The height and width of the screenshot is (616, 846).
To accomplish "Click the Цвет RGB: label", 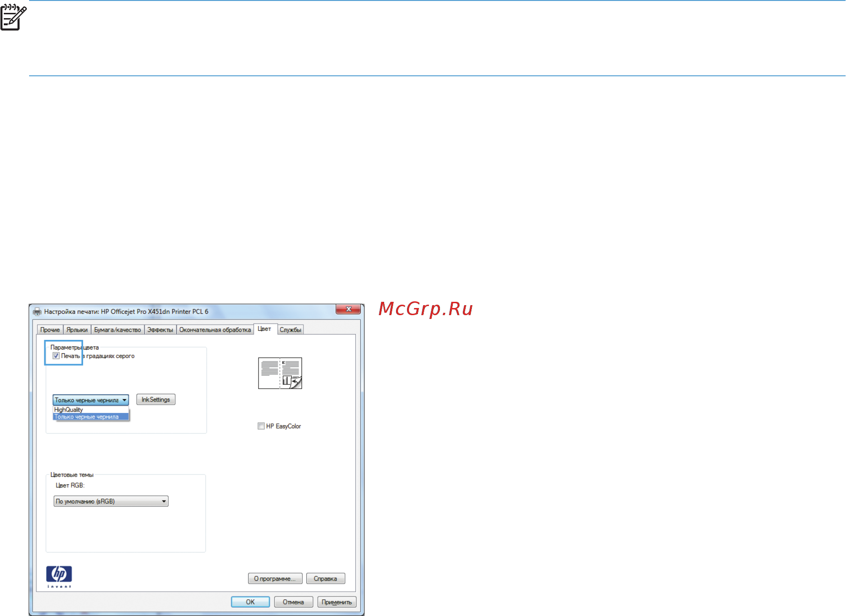I will (x=70, y=485).
